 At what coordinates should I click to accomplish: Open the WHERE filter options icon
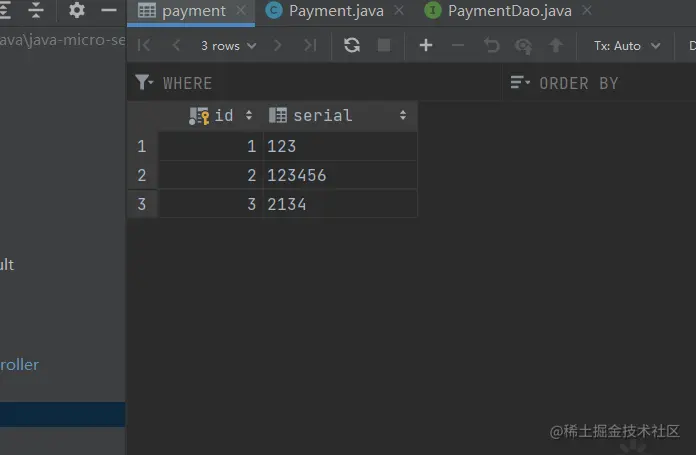point(144,83)
